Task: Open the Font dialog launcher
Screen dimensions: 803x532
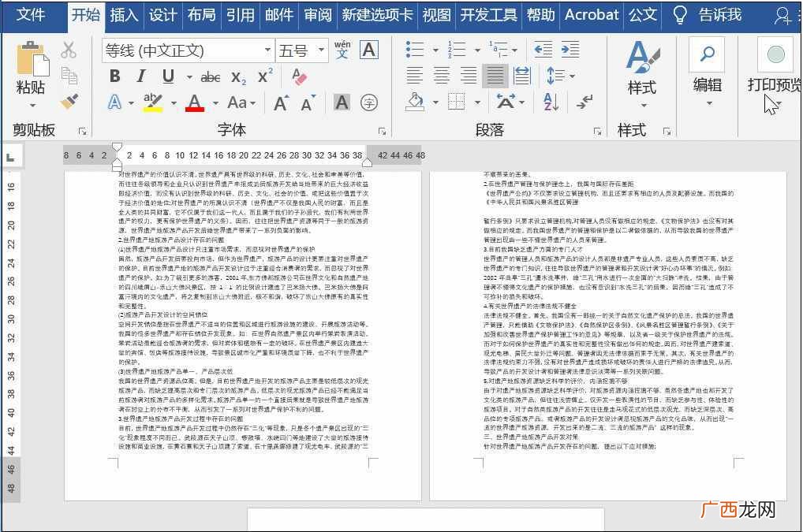Action: pos(382,132)
